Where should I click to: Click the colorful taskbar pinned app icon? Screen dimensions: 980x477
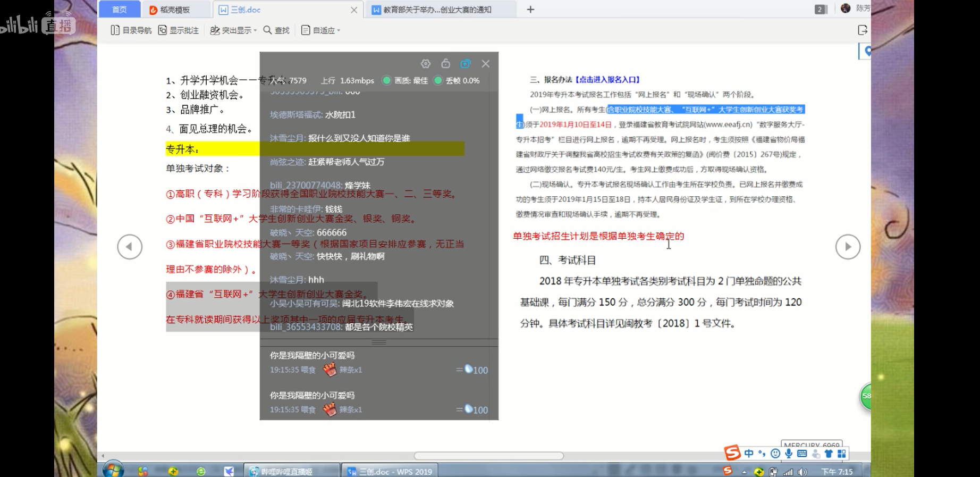tap(143, 471)
